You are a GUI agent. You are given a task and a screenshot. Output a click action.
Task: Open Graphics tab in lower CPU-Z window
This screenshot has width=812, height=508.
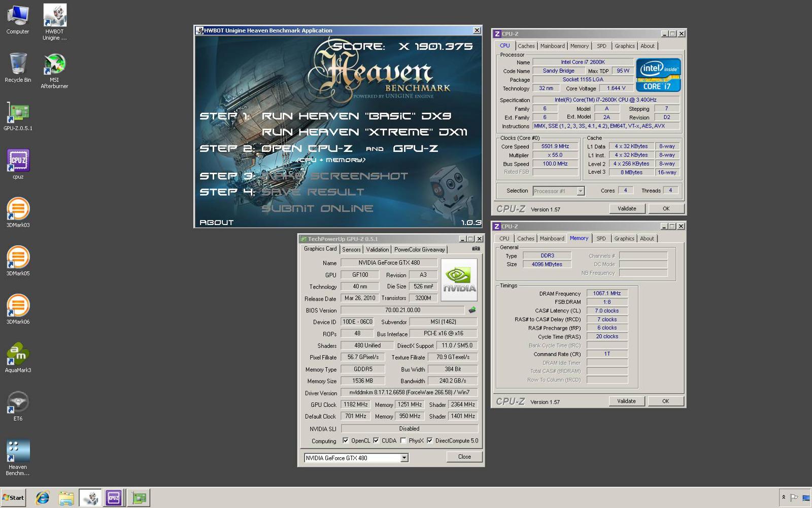[x=624, y=238]
